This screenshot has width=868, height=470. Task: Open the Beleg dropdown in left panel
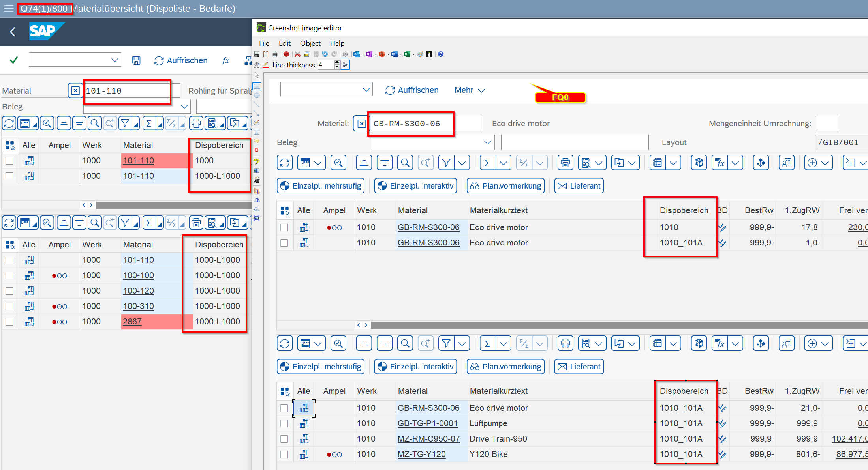click(x=184, y=107)
